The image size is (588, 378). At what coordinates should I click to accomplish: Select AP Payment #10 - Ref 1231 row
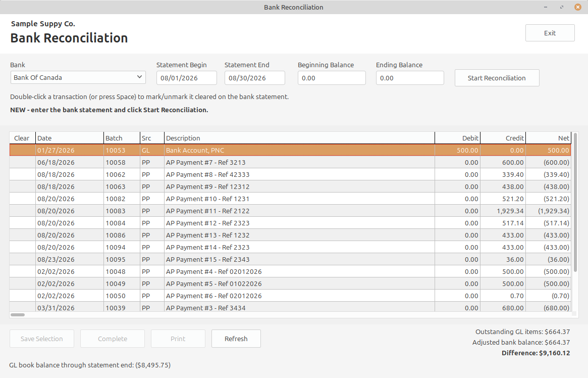click(x=290, y=199)
